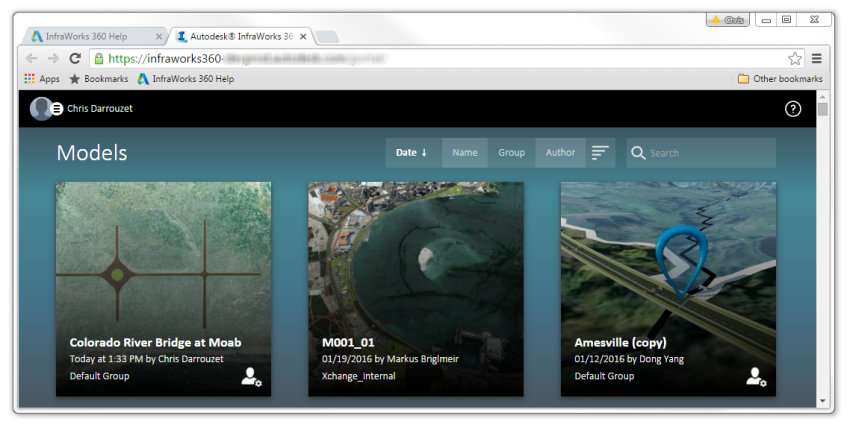Image resolution: width=850 pixels, height=427 pixels.
Task: Click the Chris Darrouzet profile avatar
Action: (x=41, y=109)
